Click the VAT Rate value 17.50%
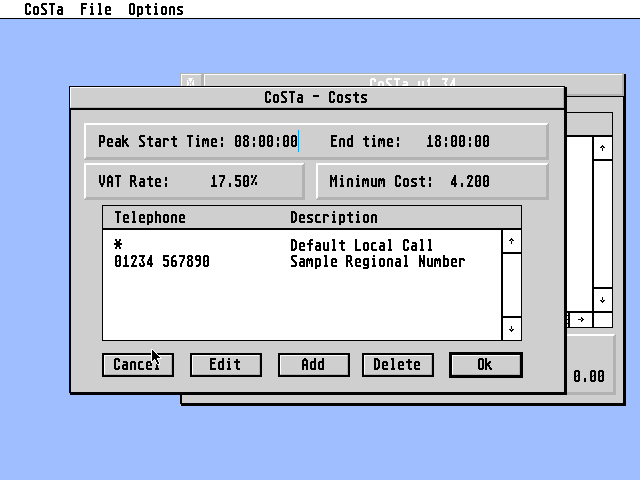Screen dimensions: 640x480 (233, 181)
